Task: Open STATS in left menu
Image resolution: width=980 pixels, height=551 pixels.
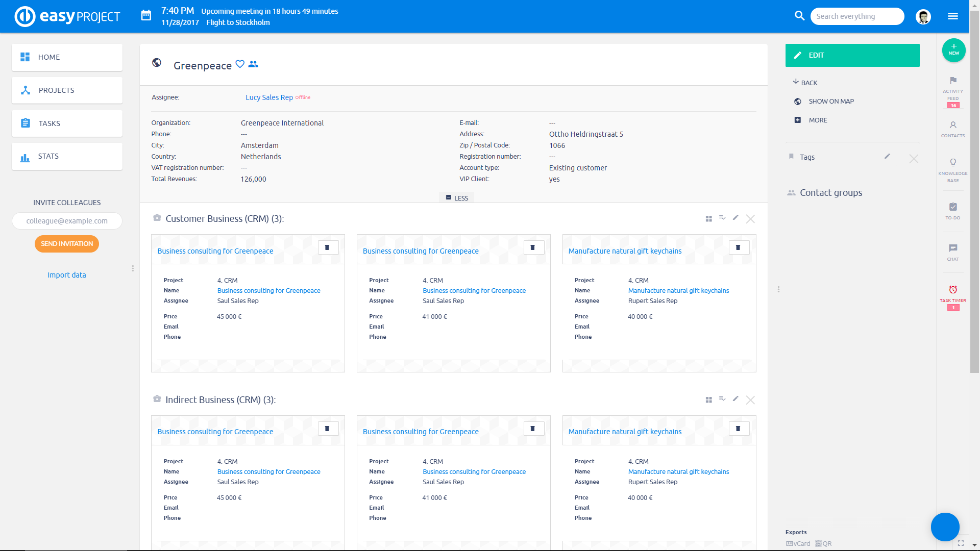Action: click(67, 156)
